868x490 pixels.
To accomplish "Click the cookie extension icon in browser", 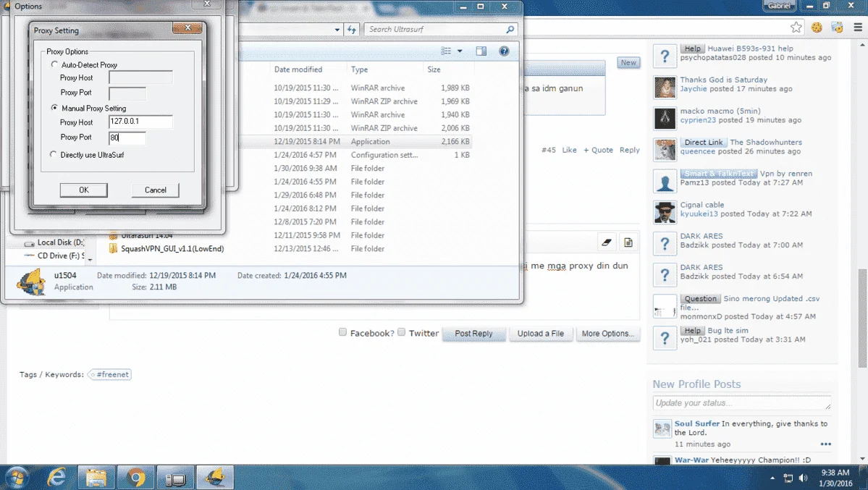I will (x=817, y=27).
